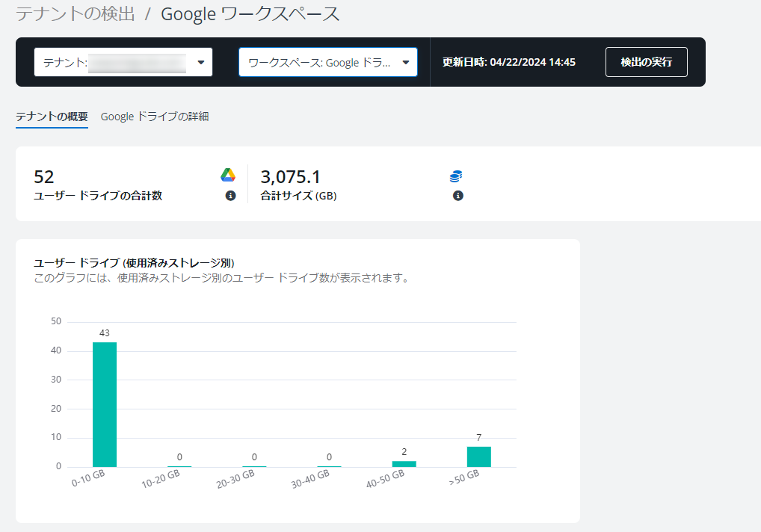Click the 10-20 GB bar showing 0
Viewport: 761px width, 532px height.
[179, 466]
